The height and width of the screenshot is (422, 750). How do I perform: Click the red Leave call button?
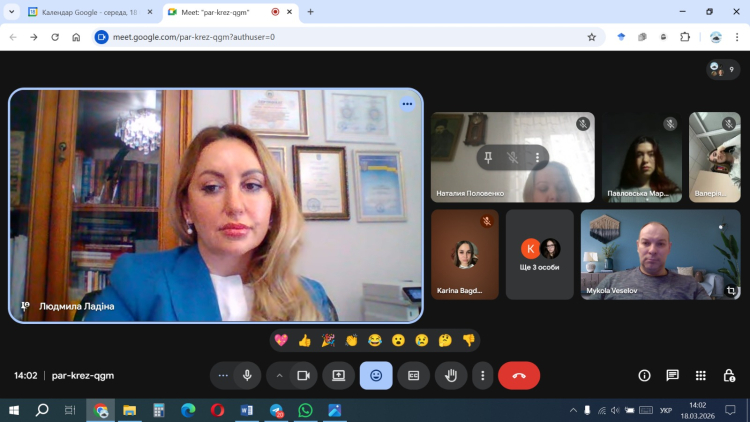(x=518, y=375)
